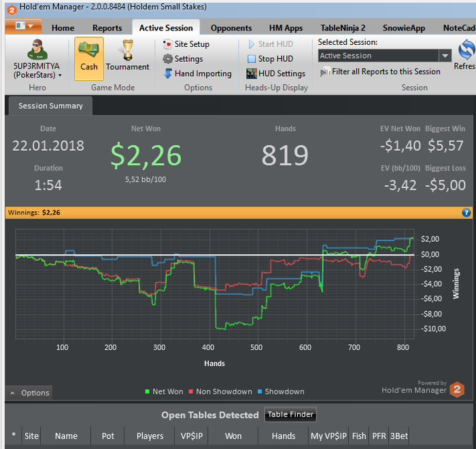476x449 pixels.
Task: Click Filter all Reports to this Session
Action: point(380,71)
